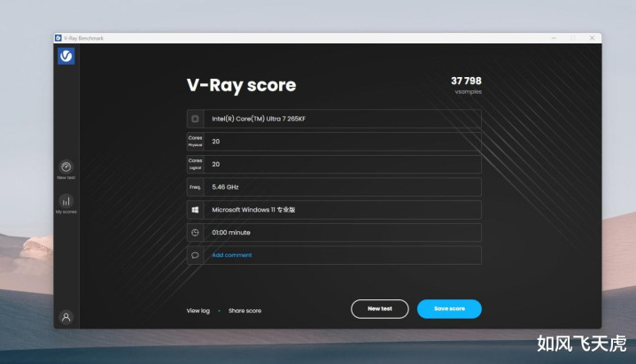This screenshot has height=364, width=636.
Task: Open the user account profile icon
Action: pyautogui.click(x=66, y=317)
